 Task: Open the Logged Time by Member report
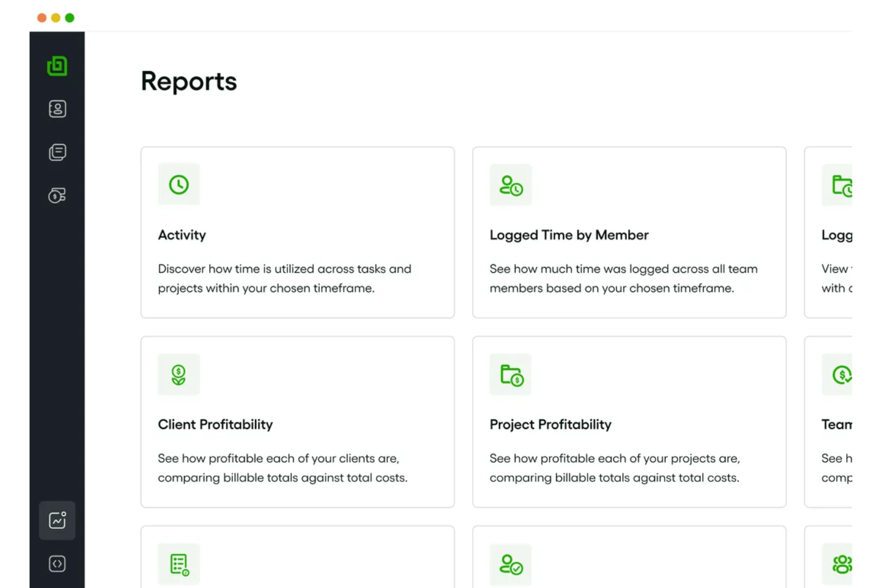point(569,235)
